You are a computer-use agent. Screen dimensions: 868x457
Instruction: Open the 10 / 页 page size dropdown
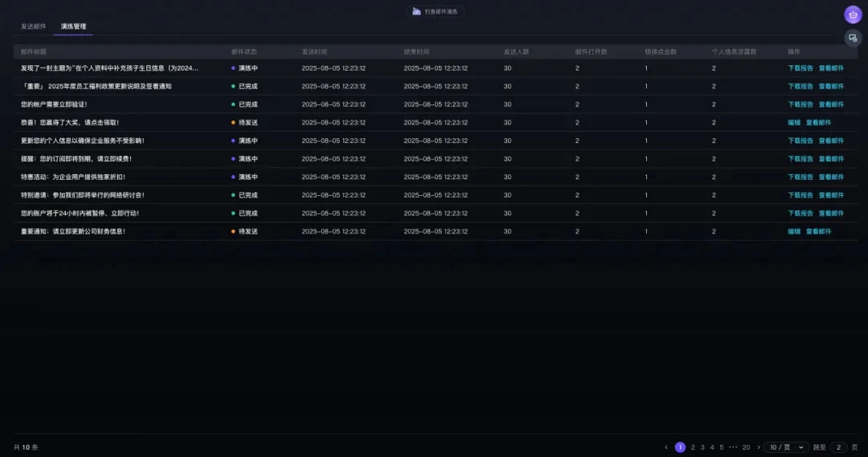click(785, 447)
